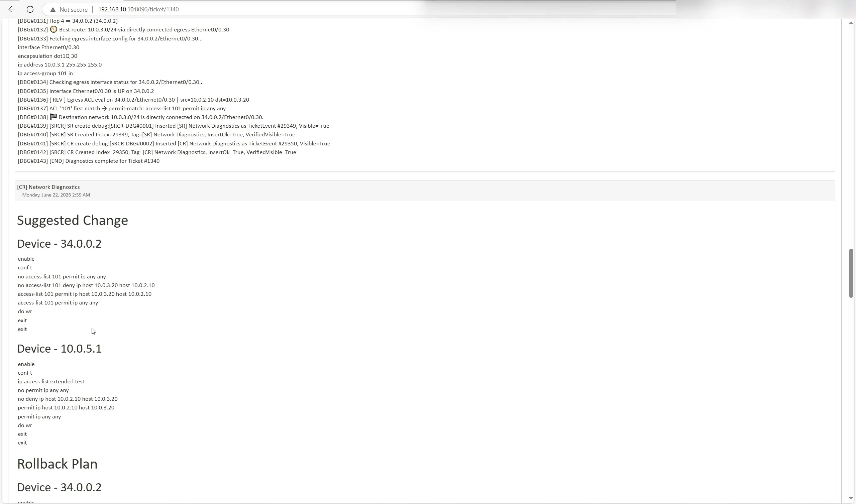This screenshot has height=504, width=856.
Task: Click the 'Rollback Plan' heading
Action: coord(57,464)
